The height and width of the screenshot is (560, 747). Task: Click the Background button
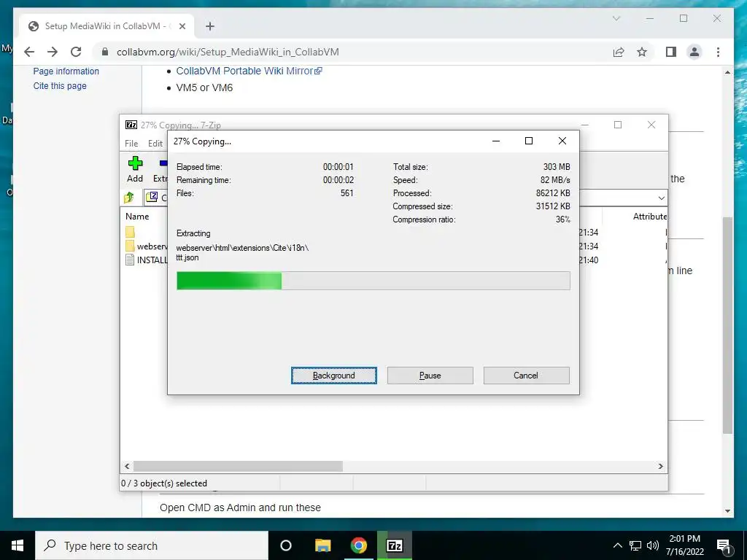pos(334,376)
